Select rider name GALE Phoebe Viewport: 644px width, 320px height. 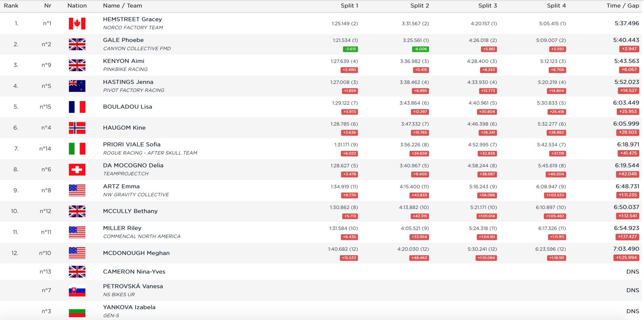point(123,40)
